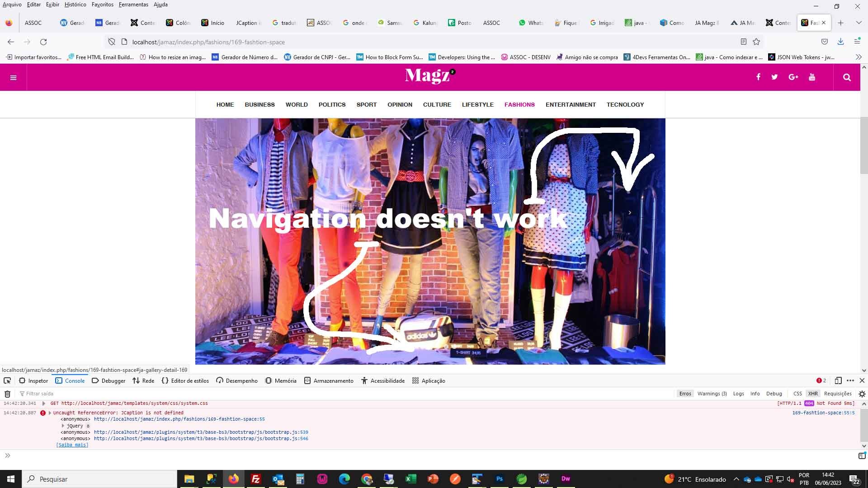
Task: Open console settings gear icon
Action: coord(862,394)
